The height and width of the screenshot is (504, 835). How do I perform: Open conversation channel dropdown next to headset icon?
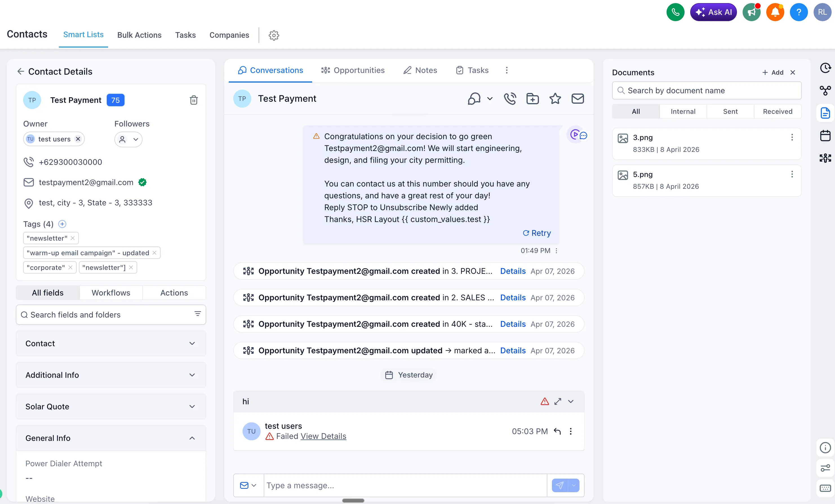click(489, 99)
